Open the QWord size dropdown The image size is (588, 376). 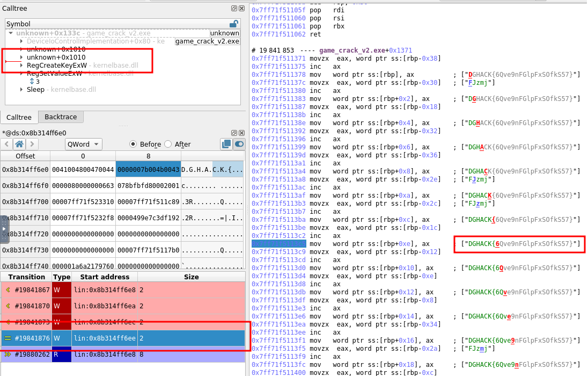pos(83,144)
